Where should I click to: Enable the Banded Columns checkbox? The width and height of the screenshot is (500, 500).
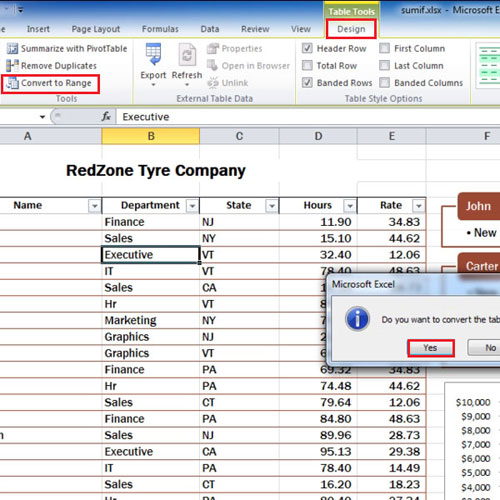point(384,82)
